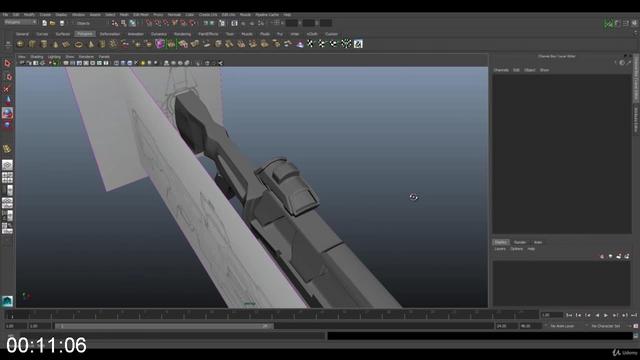
Task: Switch to the Curves shelf tab
Action: (x=42, y=34)
